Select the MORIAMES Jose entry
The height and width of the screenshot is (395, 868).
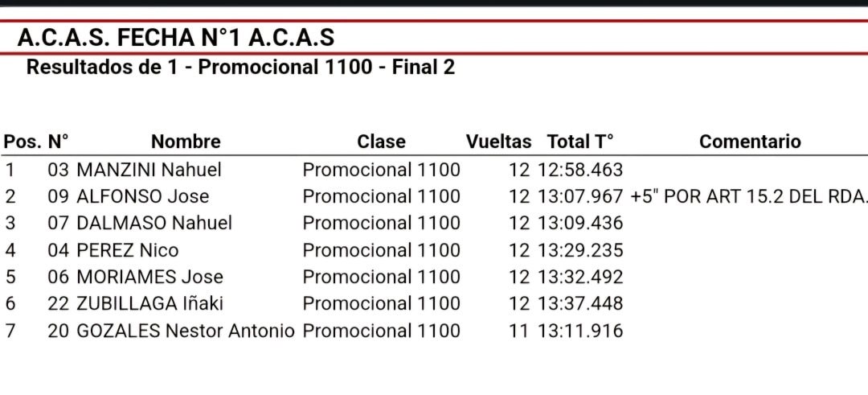click(150, 277)
